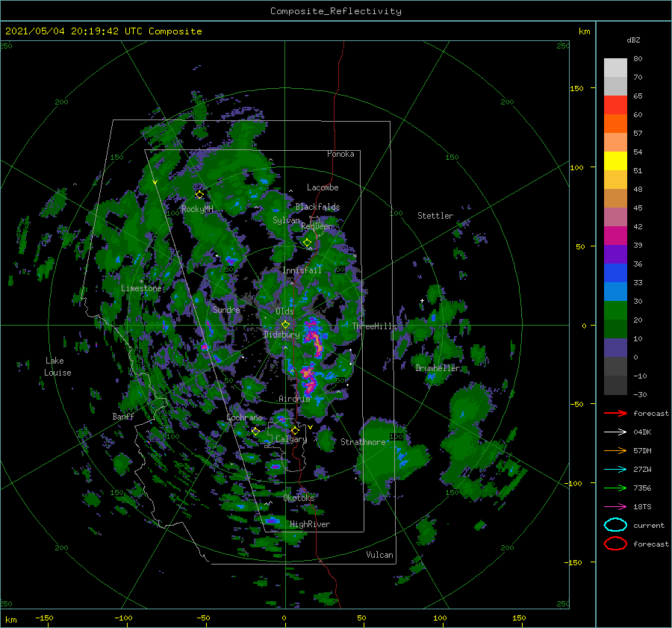
Task: Click the yellow 54-51 dBZ color band
Action: point(615,161)
